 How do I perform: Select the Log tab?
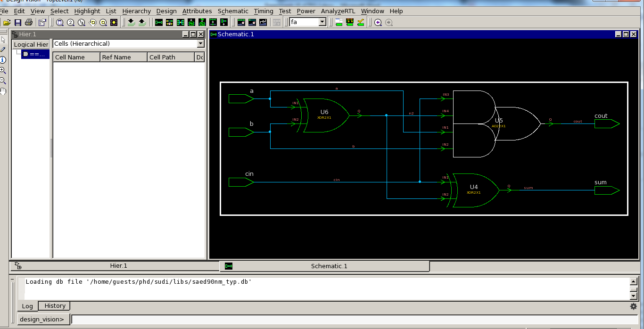(x=27, y=306)
